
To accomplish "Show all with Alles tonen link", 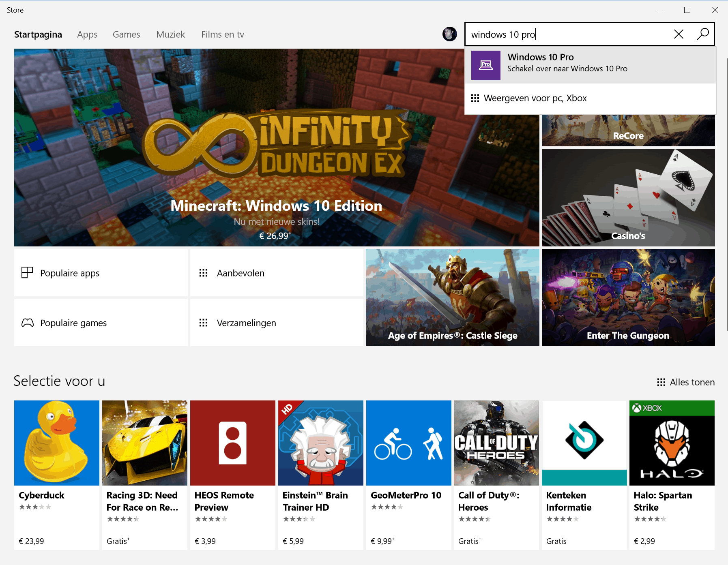I will [686, 382].
